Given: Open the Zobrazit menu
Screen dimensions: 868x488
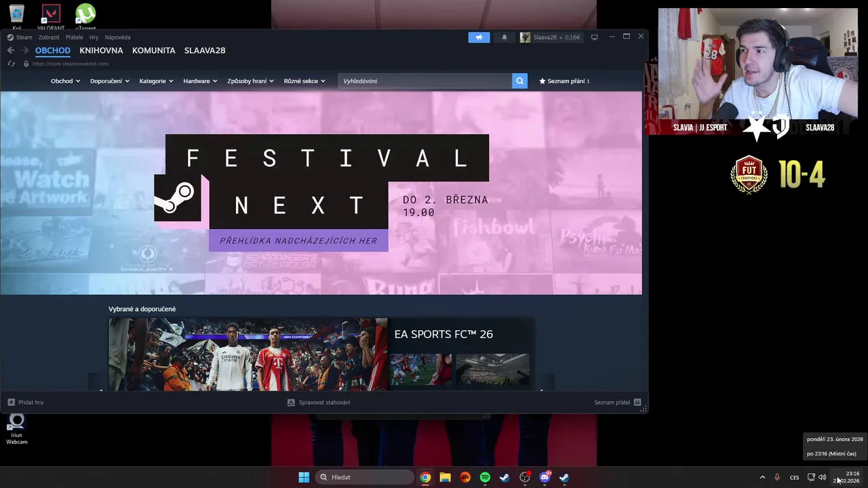Looking at the screenshot, I should (49, 37).
